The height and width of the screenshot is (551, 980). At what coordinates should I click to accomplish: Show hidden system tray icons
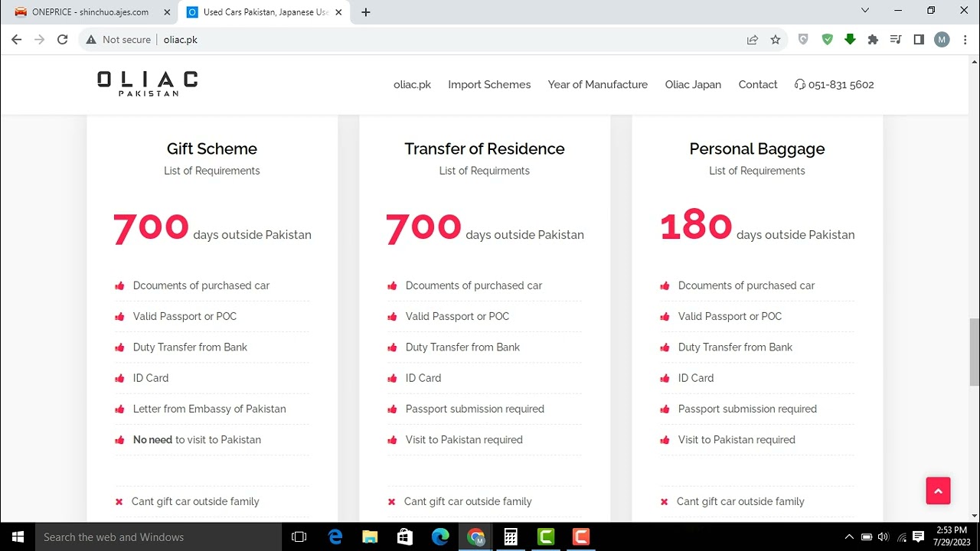848,537
